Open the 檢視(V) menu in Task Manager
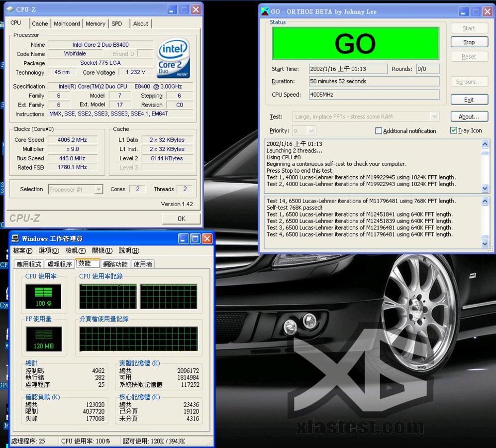 (x=76, y=251)
